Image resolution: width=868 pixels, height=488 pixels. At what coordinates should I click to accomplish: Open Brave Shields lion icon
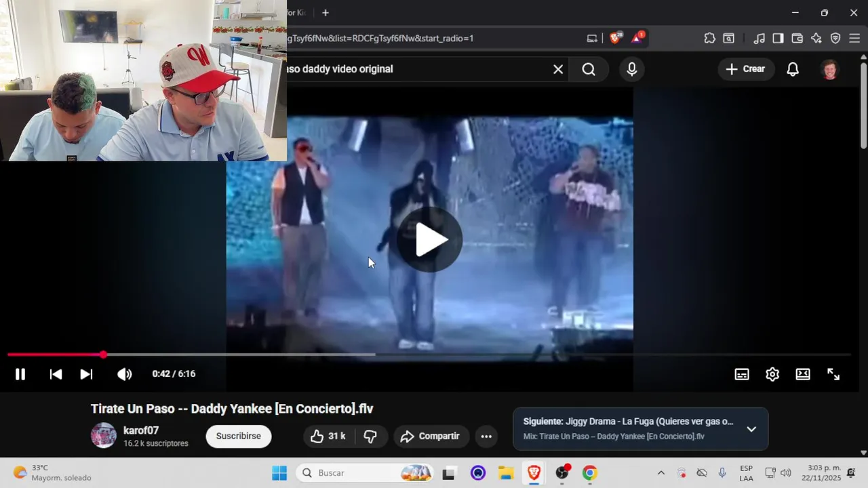[615, 38]
